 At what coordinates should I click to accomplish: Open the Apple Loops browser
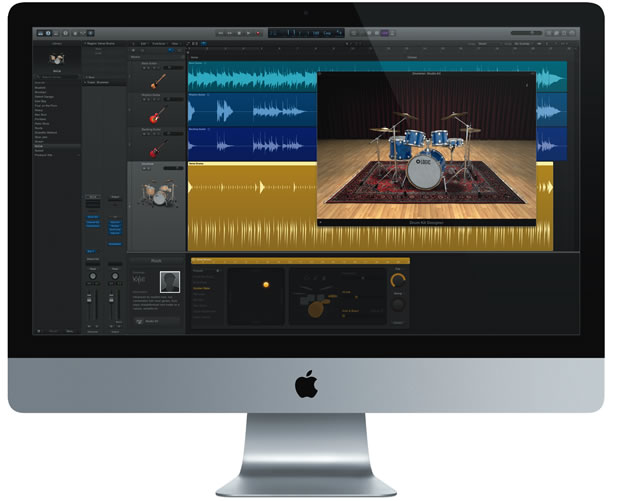[565, 33]
